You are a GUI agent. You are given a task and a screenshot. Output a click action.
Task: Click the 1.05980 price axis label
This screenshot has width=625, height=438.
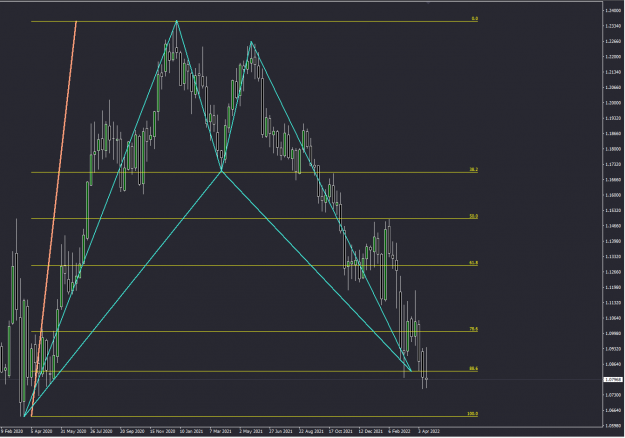pos(613,426)
